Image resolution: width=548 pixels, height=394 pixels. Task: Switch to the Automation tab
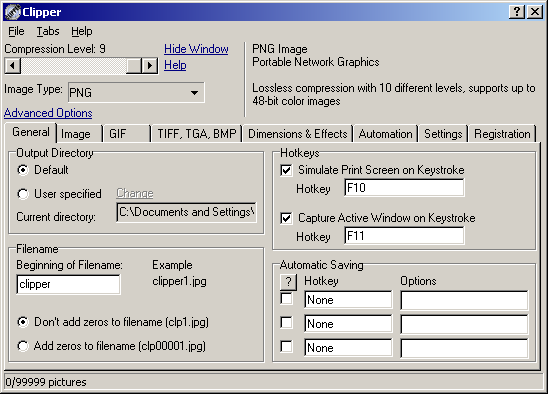coord(385,134)
